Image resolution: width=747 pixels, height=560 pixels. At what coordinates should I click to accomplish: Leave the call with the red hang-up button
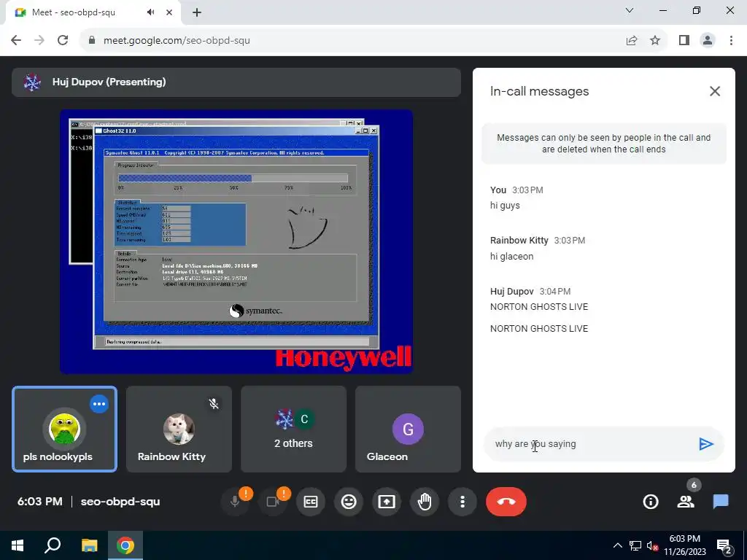coord(506,502)
